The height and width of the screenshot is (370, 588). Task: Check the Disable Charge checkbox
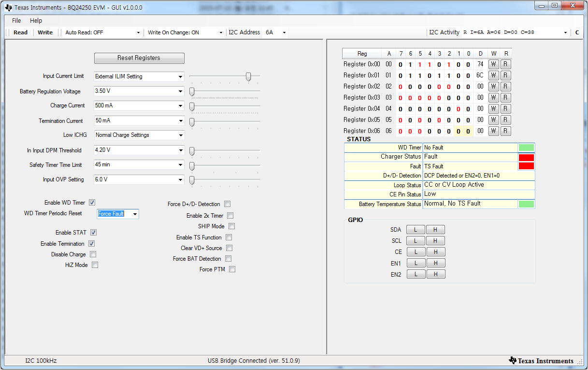[93, 254]
